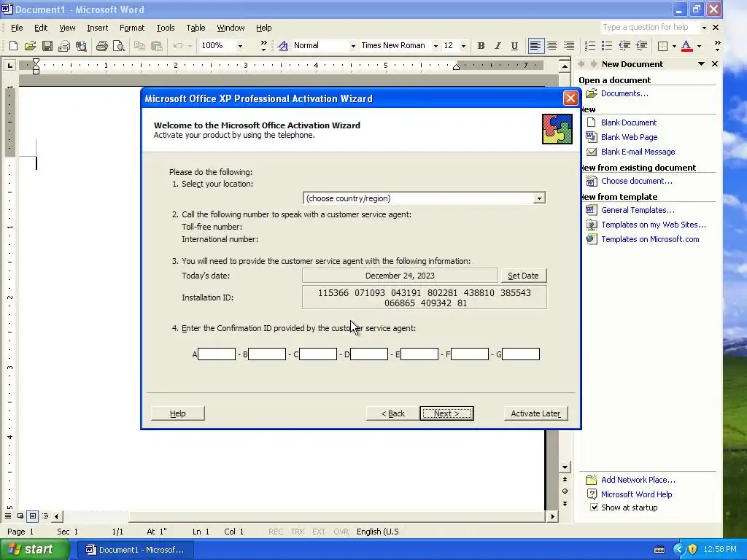Image resolution: width=747 pixels, height=560 pixels.
Task: Open the Style Normal dropdown
Action: click(x=353, y=46)
